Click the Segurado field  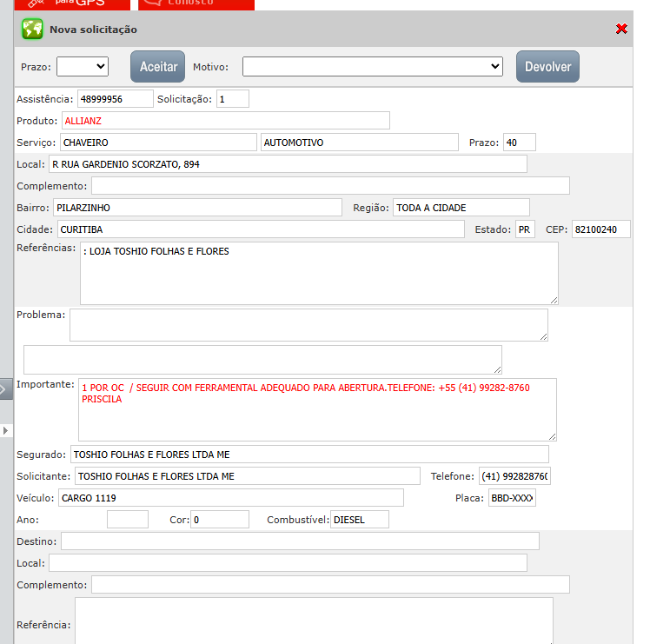(x=309, y=455)
